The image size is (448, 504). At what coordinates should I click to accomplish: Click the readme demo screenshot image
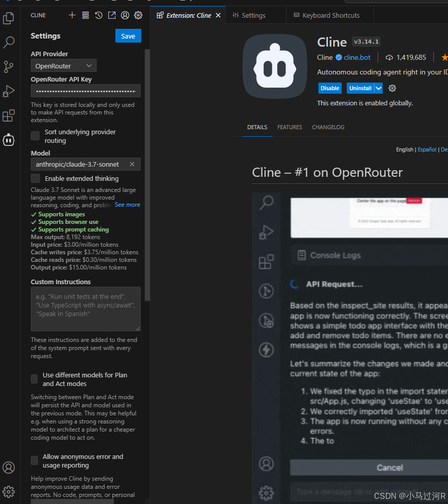350,348
